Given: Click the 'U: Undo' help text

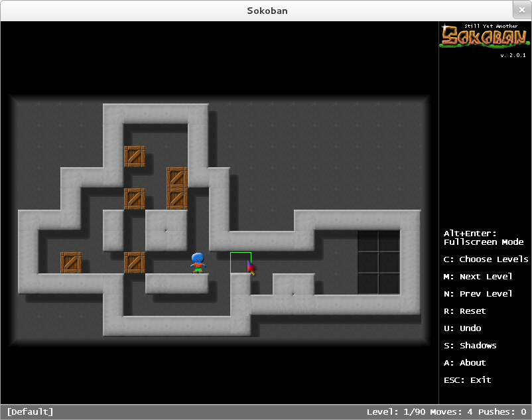Looking at the screenshot, I should (462, 328).
